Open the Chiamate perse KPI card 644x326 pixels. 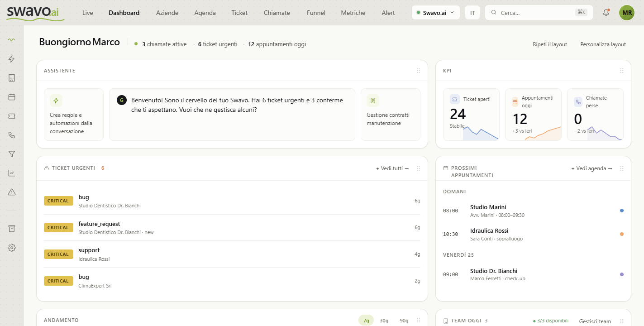(595, 115)
